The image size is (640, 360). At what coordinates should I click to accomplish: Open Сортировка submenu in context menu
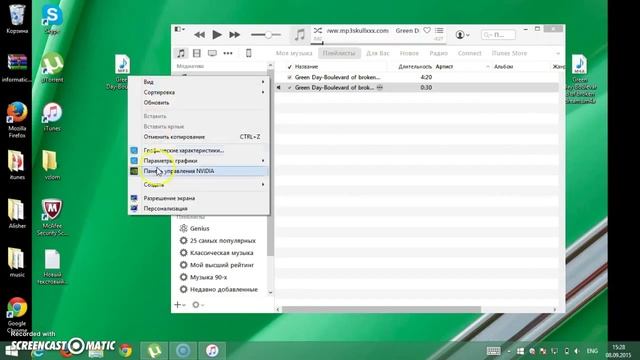(x=199, y=92)
